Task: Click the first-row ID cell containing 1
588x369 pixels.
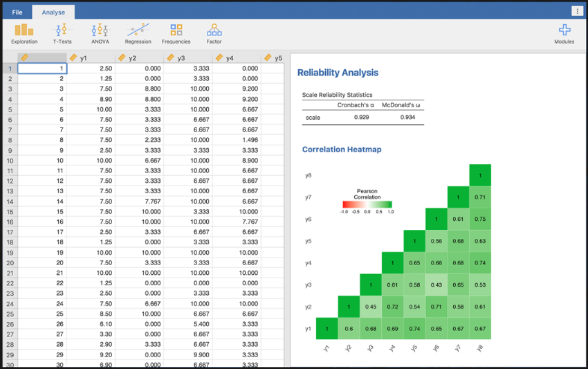Action: coord(42,69)
